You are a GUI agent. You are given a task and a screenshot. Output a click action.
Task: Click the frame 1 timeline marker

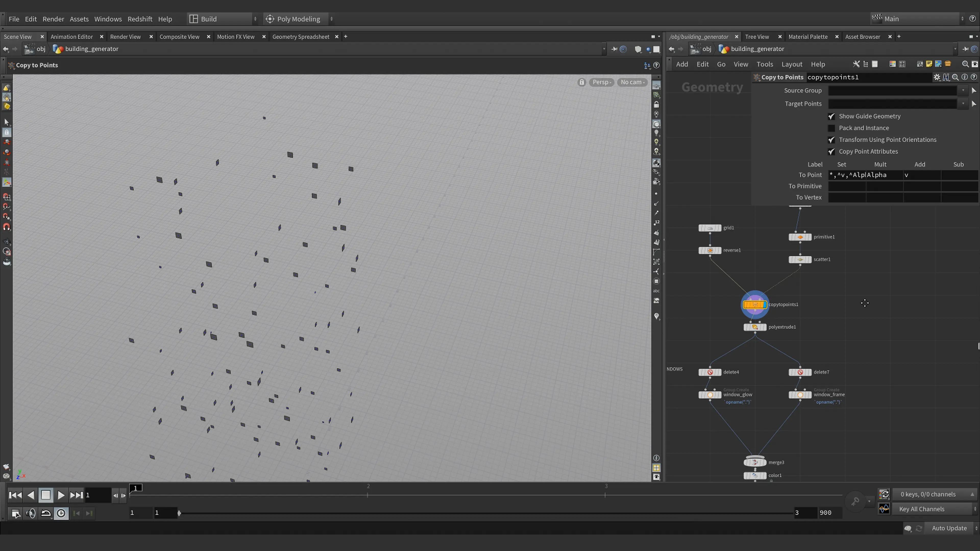coord(136,488)
